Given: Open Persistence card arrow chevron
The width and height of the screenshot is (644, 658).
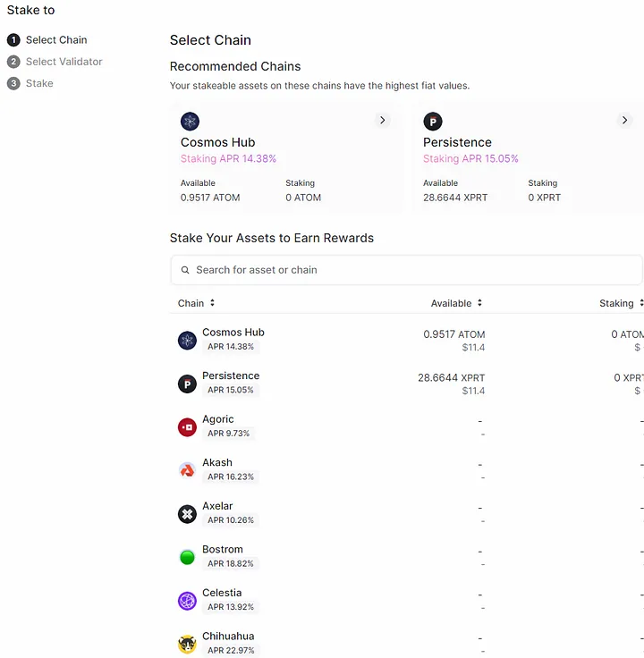Looking at the screenshot, I should [x=624, y=120].
